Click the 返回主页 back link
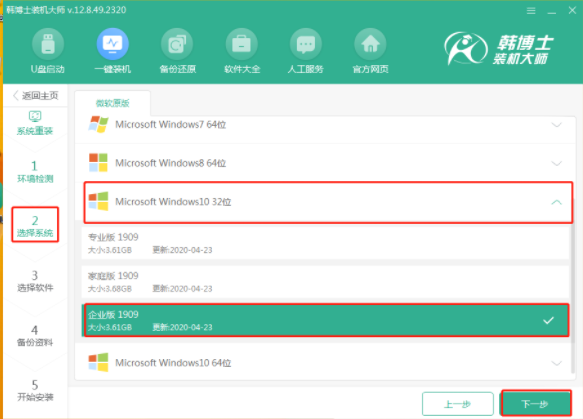This screenshot has height=419, width=583. tap(36, 96)
